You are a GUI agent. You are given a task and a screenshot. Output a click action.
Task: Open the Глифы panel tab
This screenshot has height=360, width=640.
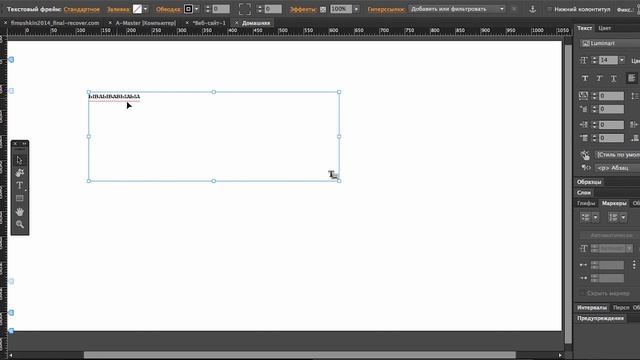coord(586,203)
